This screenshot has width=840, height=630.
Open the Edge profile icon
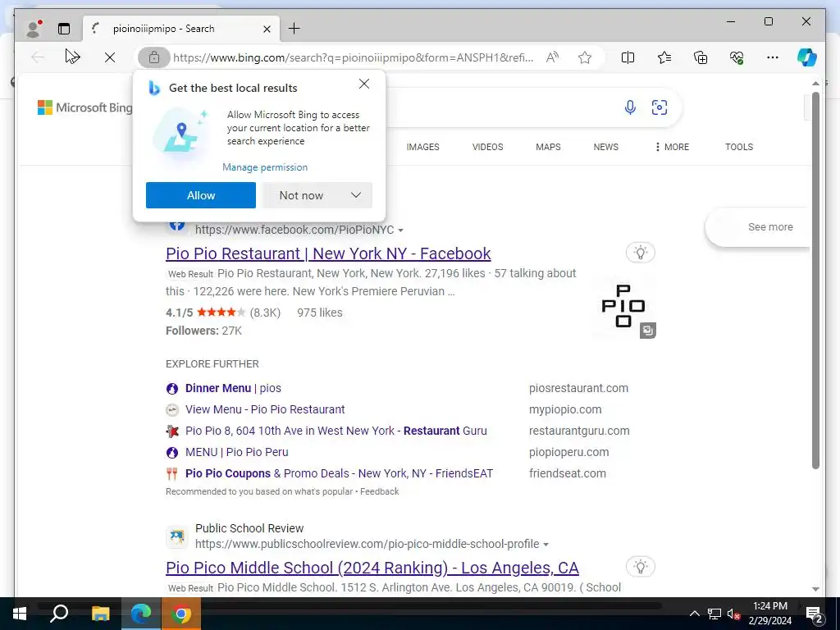point(34,29)
